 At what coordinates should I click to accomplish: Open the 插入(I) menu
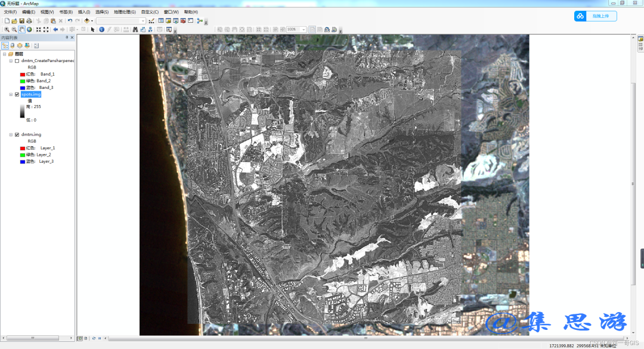tap(84, 12)
